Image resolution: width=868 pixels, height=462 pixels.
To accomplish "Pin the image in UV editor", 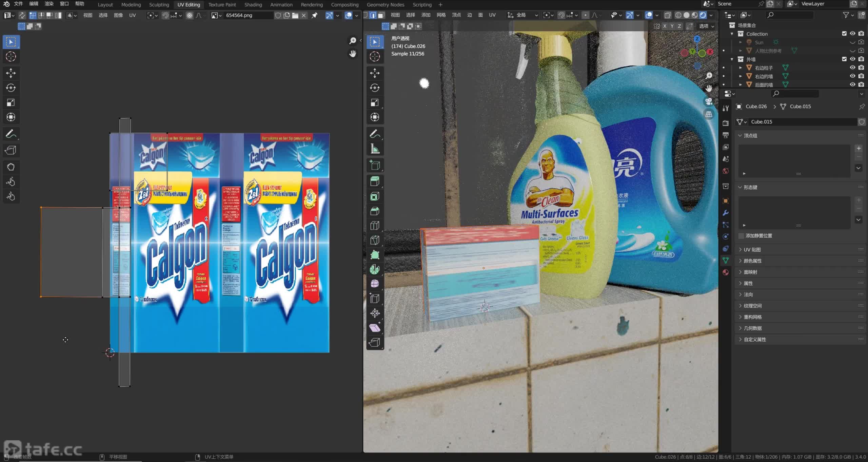I will [315, 15].
